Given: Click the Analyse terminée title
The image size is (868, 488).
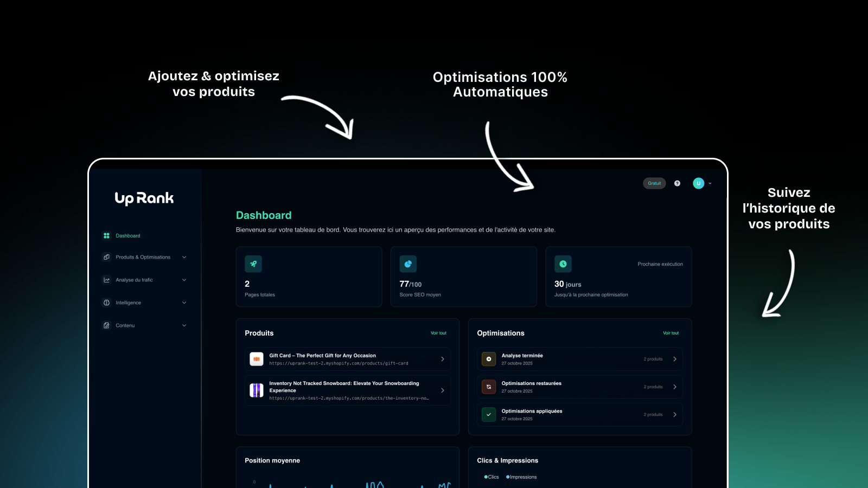Looking at the screenshot, I should pos(522,356).
